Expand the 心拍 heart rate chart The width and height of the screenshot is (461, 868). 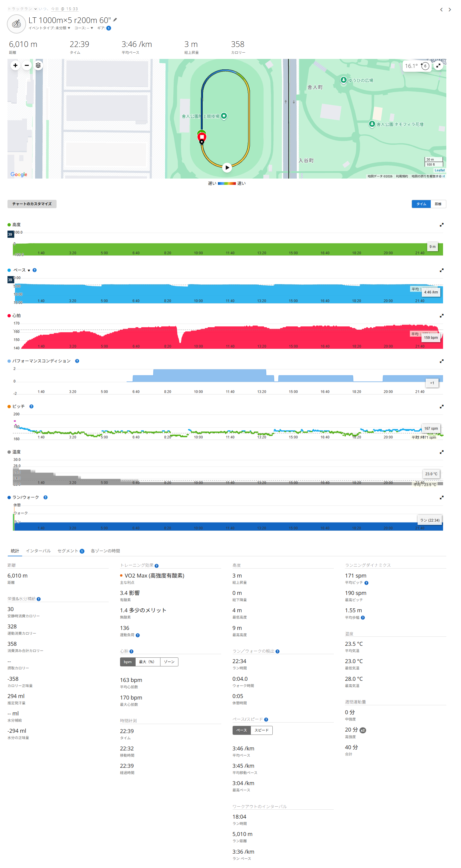442,316
